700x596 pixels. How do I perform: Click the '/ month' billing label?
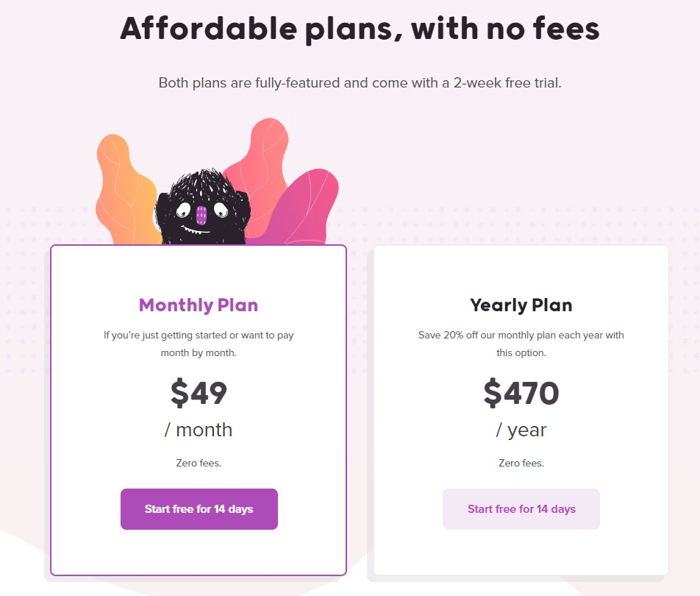199,430
